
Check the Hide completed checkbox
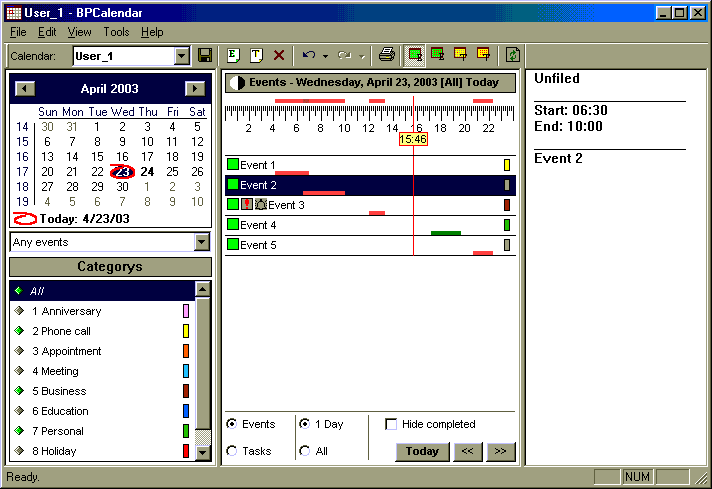(x=391, y=424)
